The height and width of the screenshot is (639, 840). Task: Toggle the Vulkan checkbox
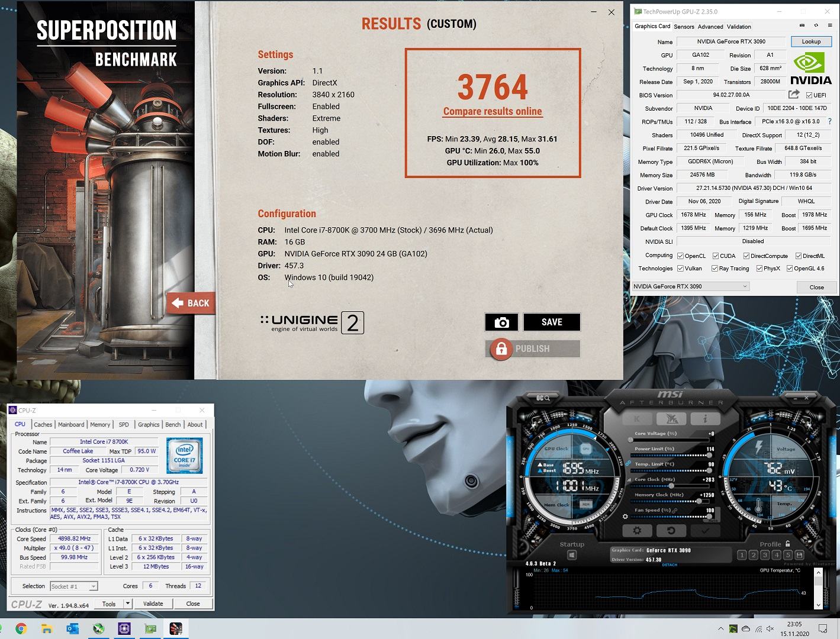pos(680,269)
